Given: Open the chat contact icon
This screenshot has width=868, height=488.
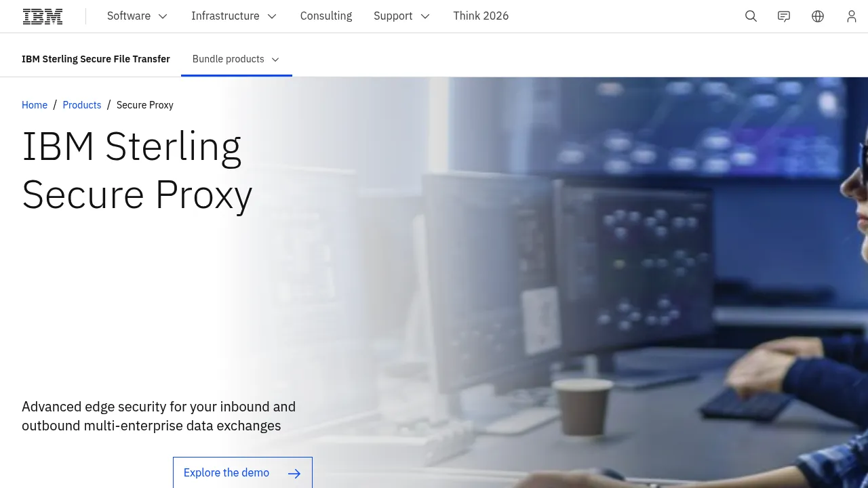Looking at the screenshot, I should coord(784,16).
